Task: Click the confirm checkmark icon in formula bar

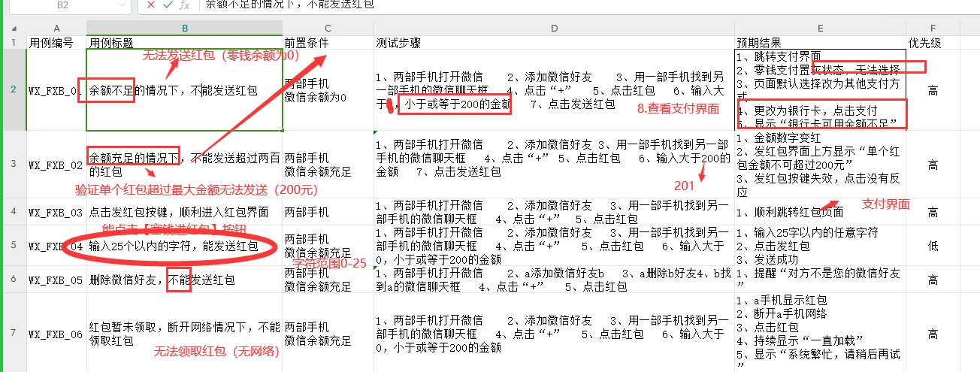Action: (167, 5)
